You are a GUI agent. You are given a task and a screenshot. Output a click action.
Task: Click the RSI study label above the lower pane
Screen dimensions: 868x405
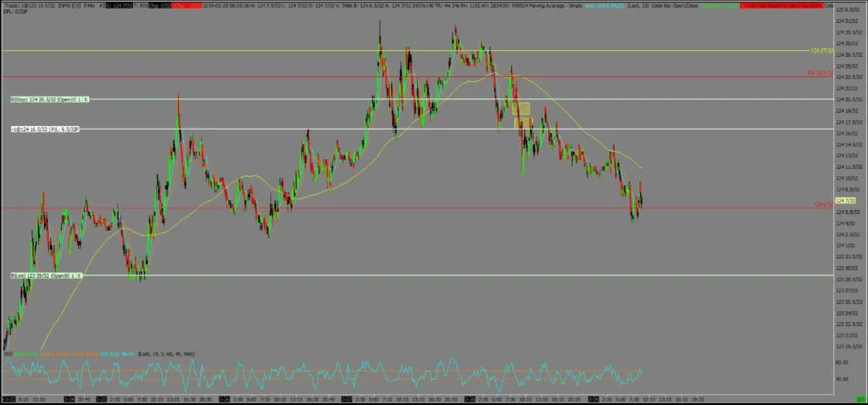tap(8, 354)
